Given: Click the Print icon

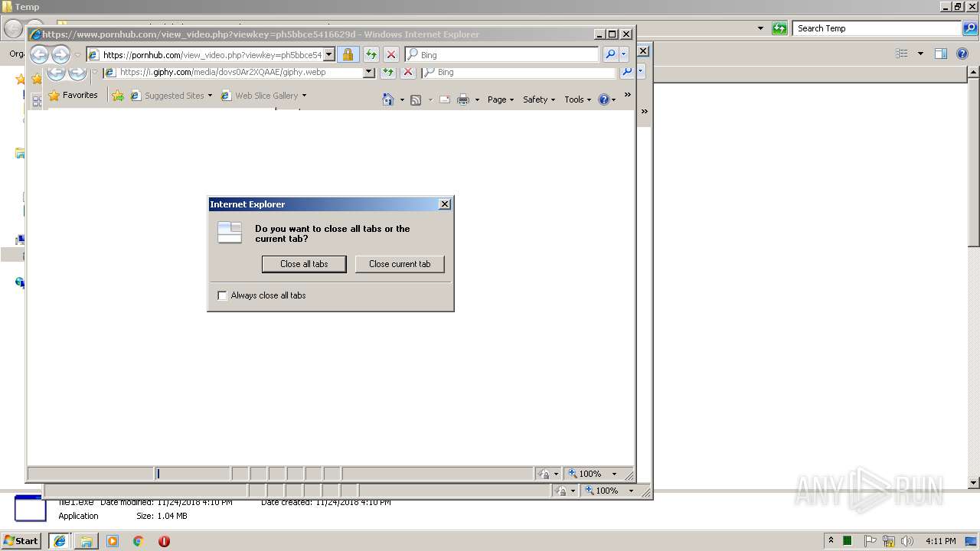Looking at the screenshot, I should tap(463, 99).
